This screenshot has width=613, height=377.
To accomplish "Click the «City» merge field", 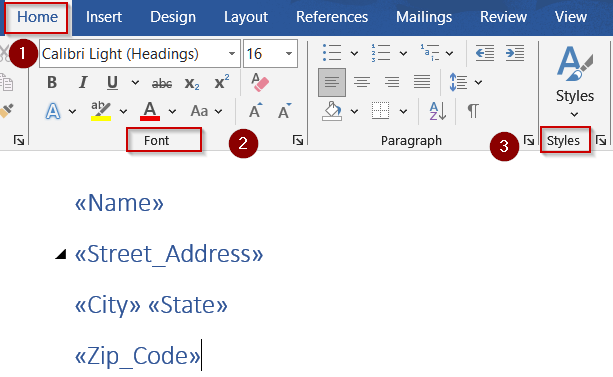I will (x=107, y=305).
